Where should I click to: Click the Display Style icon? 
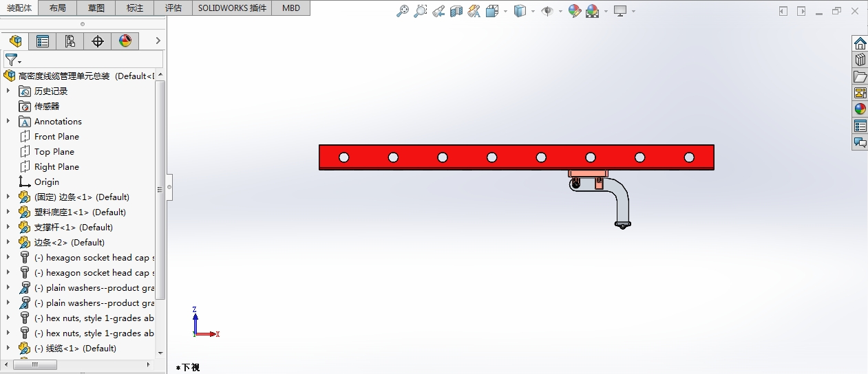(520, 11)
